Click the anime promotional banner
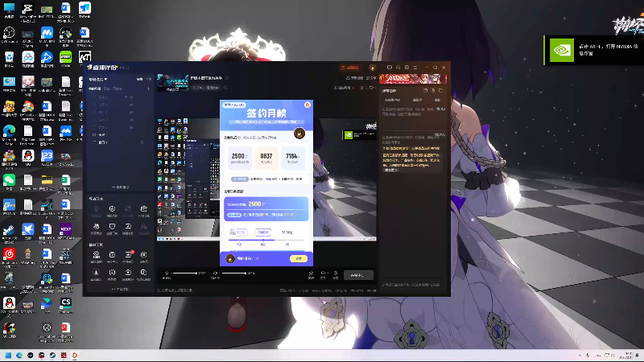 click(413, 79)
